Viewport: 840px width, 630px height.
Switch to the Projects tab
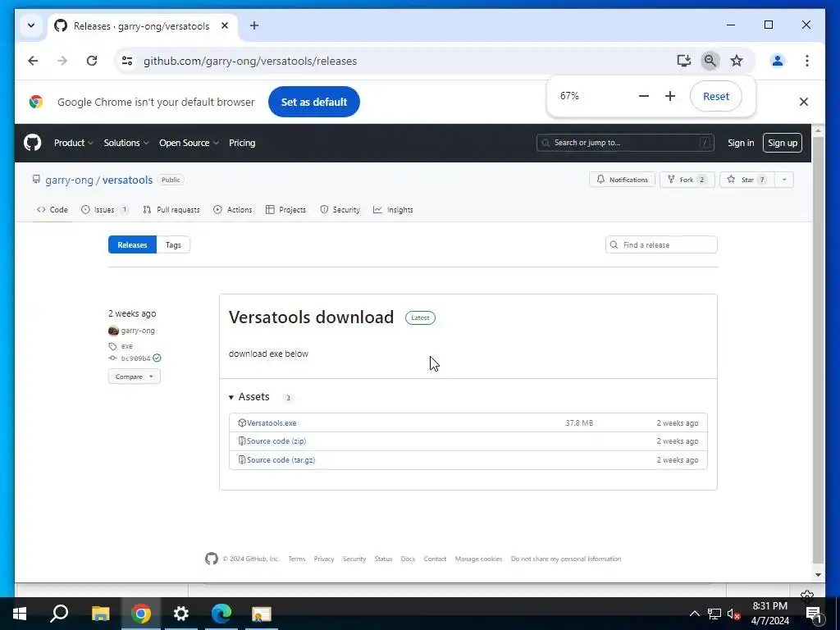tap(285, 209)
